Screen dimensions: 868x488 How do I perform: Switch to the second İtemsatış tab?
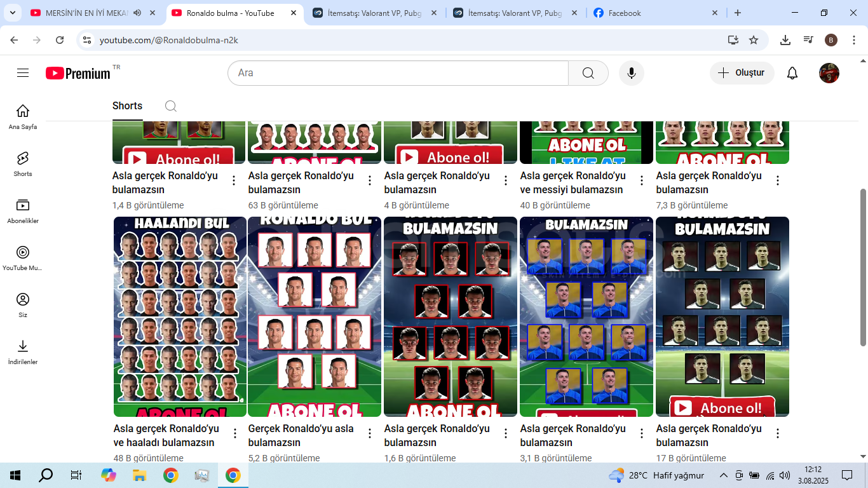(x=517, y=13)
